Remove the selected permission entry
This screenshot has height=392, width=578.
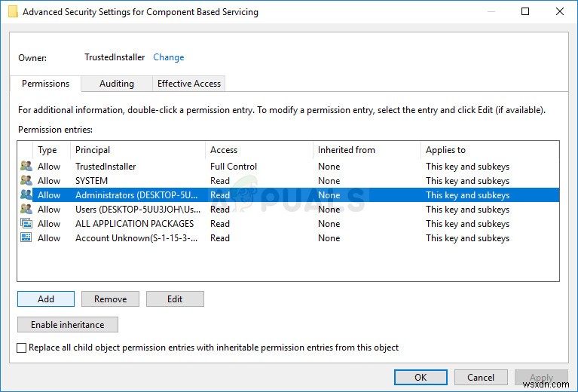tap(110, 299)
